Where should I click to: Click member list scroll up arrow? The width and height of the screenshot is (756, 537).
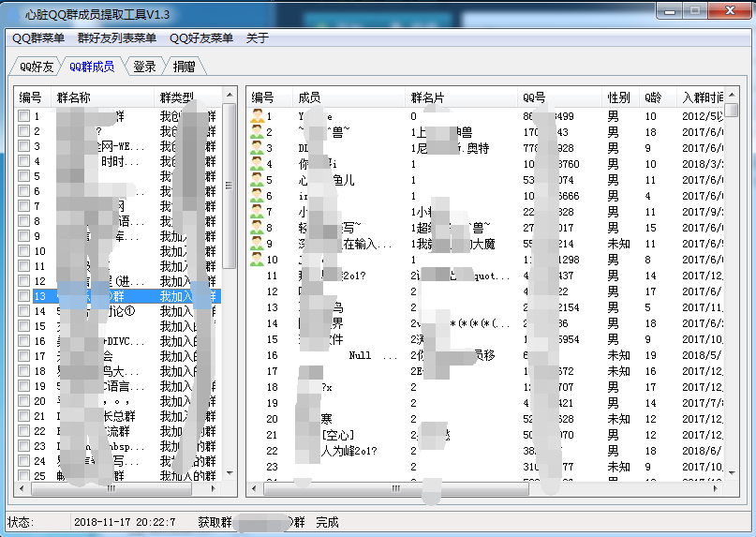point(732,95)
